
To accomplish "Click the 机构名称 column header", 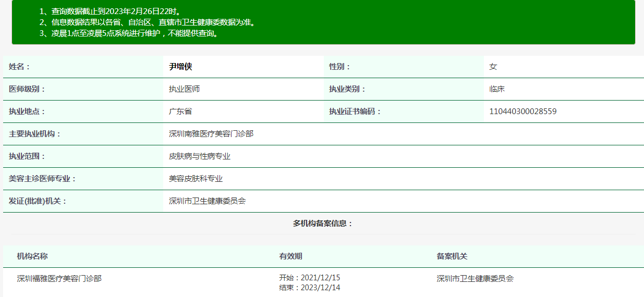I will pos(32,256).
